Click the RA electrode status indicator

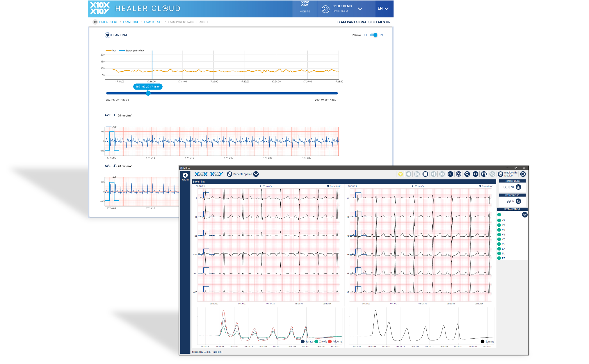click(499, 258)
